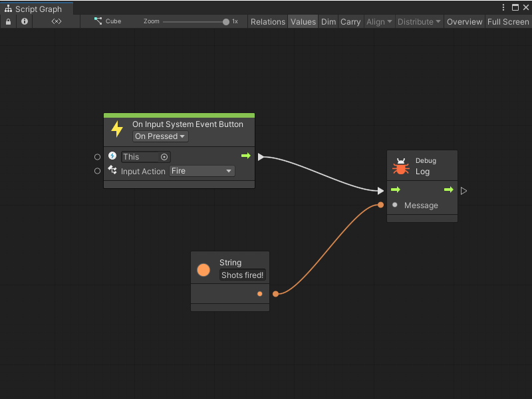Click the bug icon on the Debug Log node
532x399 pixels.
coord(402,165)
